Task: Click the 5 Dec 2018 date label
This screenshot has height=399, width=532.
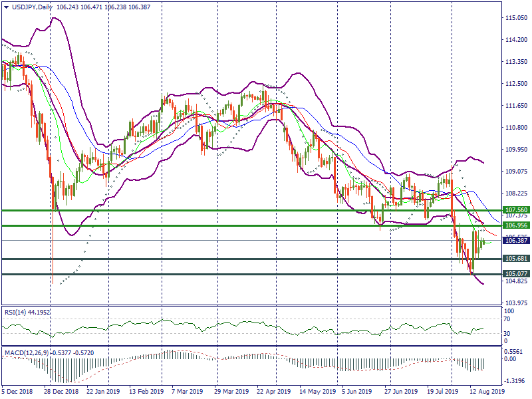Action: click(x=18, y=392)
